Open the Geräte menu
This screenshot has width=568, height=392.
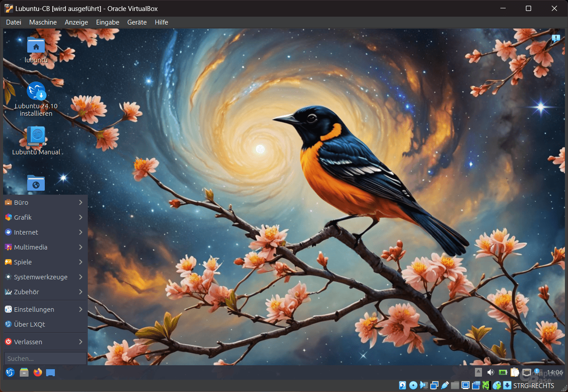point(137,22)
